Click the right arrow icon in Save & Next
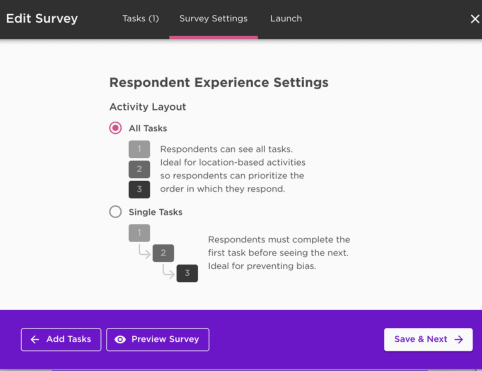 459,339
